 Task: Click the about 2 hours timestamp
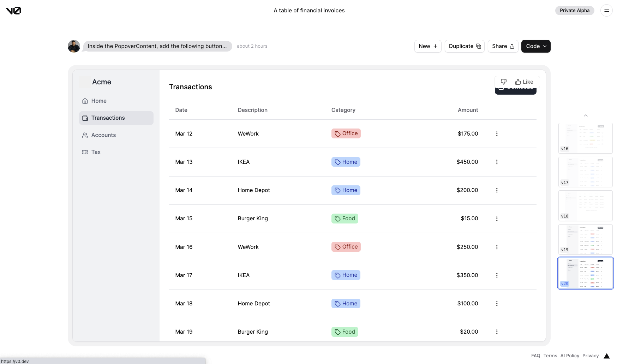[x=252, y=46]
